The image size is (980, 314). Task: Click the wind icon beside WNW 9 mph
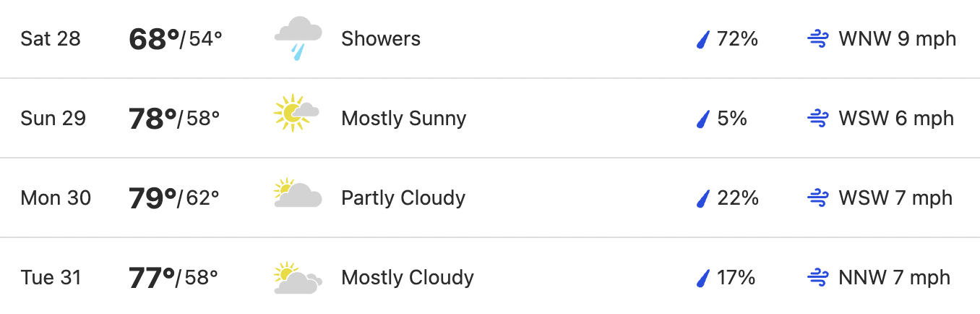817,39
